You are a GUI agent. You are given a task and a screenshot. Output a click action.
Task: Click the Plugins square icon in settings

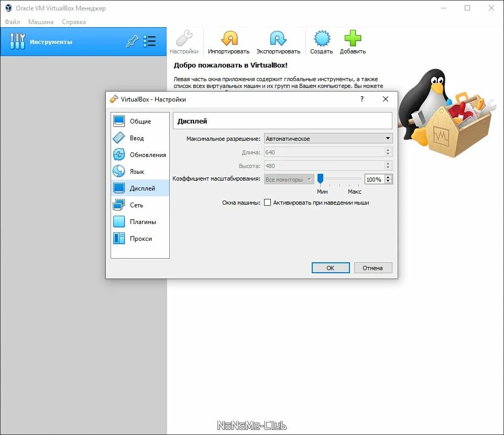tap(119, 221)
